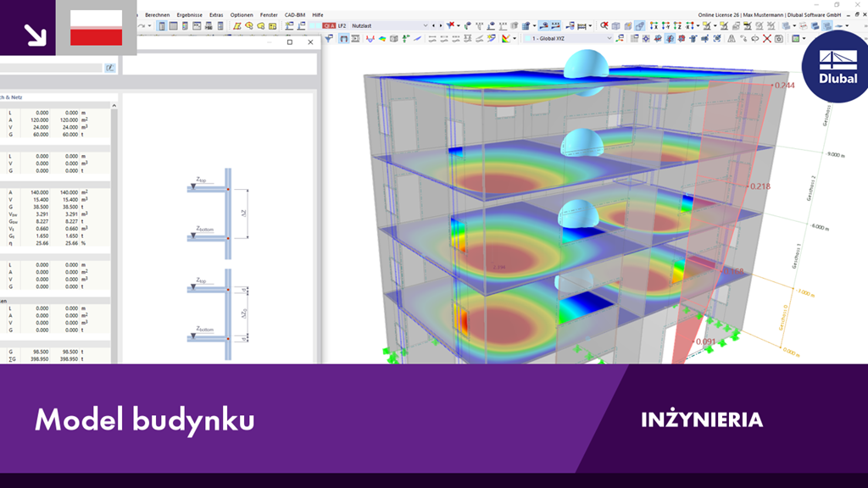868x488 pixels.
Task: Open the blue cube view dropdown
Action: pyautogui.click(x=794, y=25)
